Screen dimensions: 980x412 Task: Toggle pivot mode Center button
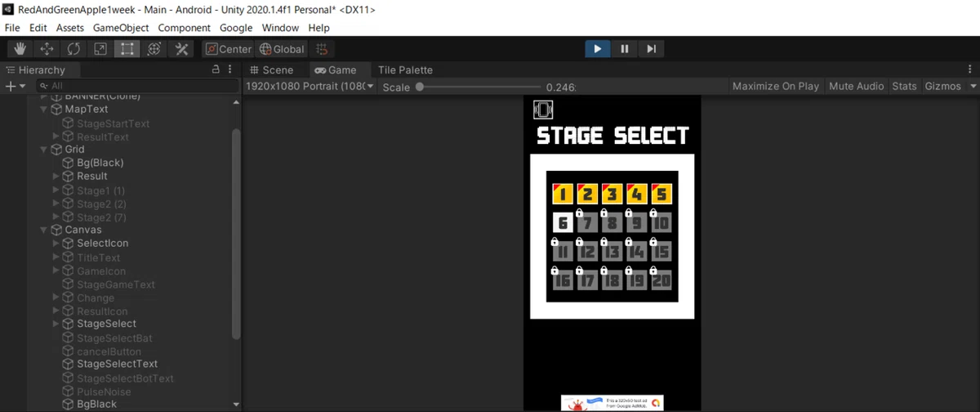(x=228, y=49)
